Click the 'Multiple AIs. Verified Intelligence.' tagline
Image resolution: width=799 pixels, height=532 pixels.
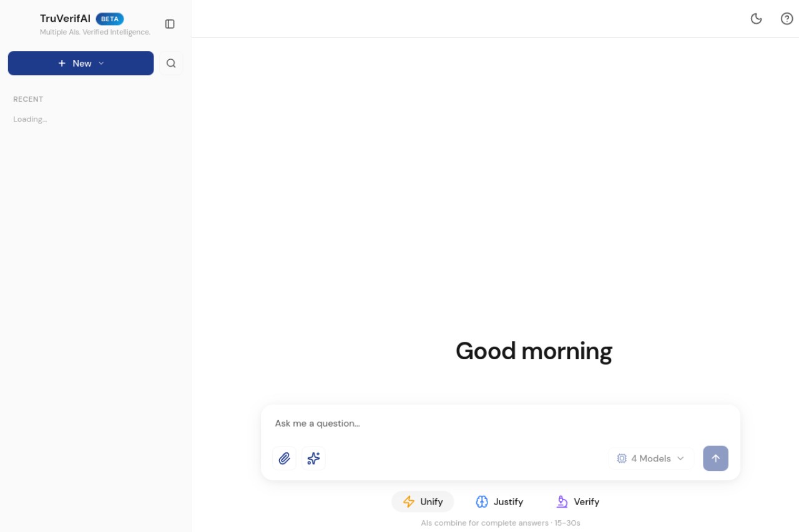pos(95,32)
